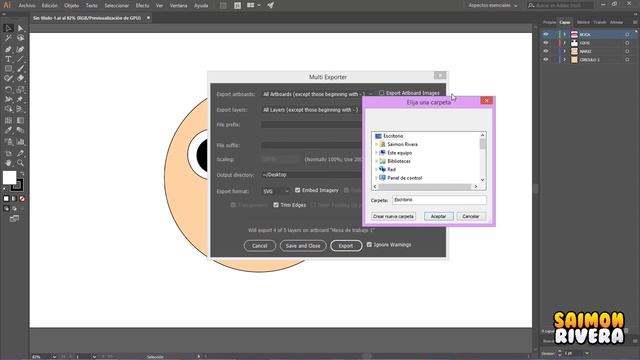The width and height of the screenshot is (640, 360).
Task: Click Aceptar in folder dialog
Action: [438, 216]
